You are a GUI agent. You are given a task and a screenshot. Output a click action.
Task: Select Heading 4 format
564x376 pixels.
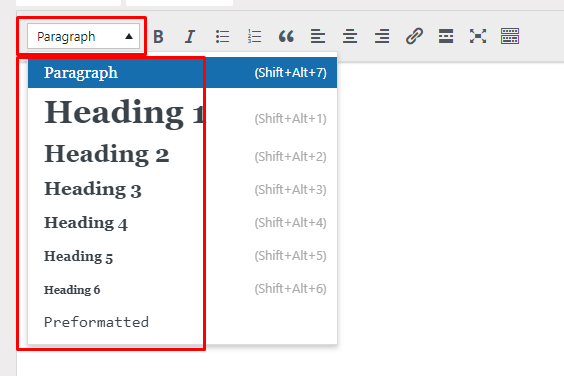tap(182, 223)
